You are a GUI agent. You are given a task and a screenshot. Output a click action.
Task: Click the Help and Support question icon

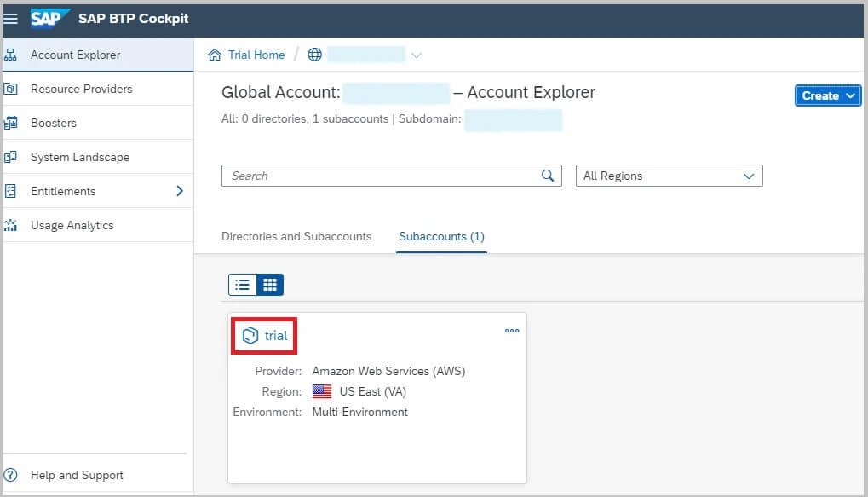[10, 475]
